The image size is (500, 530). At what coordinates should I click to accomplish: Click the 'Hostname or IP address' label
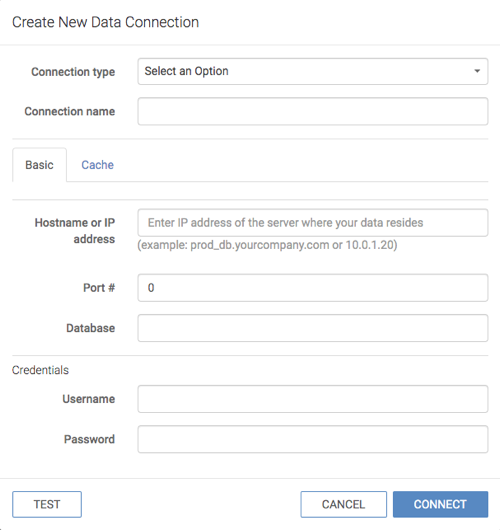[x=75, y=231]
